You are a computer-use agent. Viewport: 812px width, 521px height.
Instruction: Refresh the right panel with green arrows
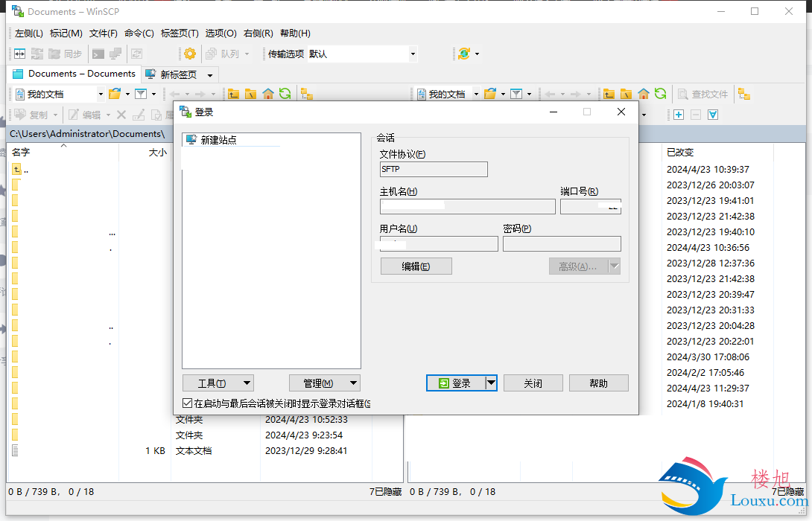660,95
